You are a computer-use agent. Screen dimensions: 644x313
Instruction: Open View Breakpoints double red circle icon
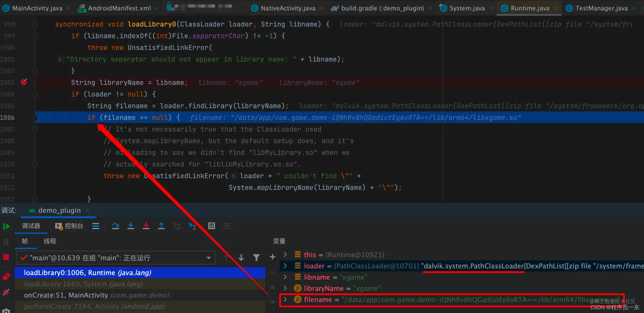(6, 276)
